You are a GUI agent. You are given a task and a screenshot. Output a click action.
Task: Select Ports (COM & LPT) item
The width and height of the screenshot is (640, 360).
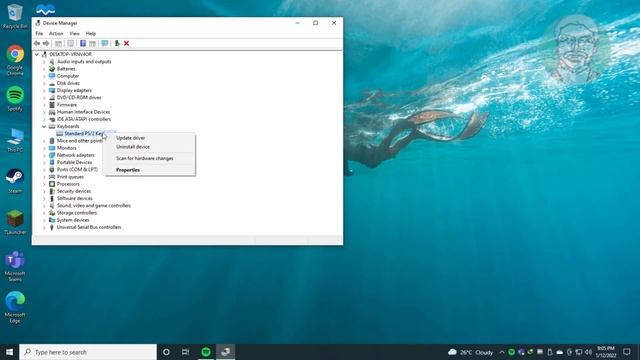77,169
